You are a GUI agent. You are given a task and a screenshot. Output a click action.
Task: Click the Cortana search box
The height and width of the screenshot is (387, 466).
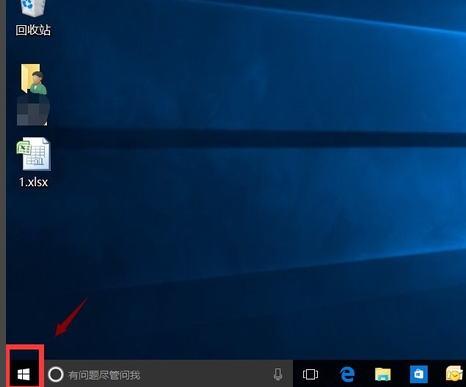coord(169,374)
